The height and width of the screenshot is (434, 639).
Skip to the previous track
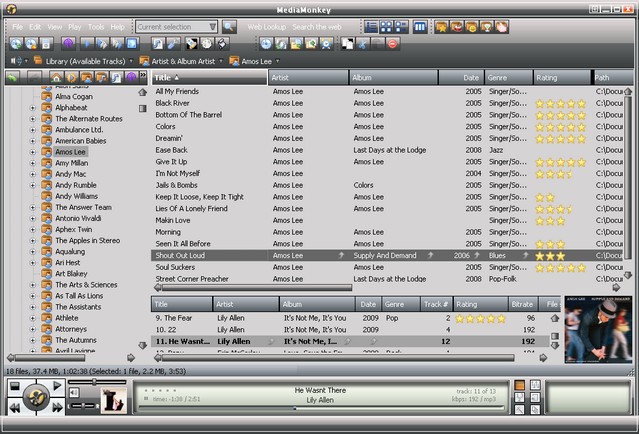[15, 408]
